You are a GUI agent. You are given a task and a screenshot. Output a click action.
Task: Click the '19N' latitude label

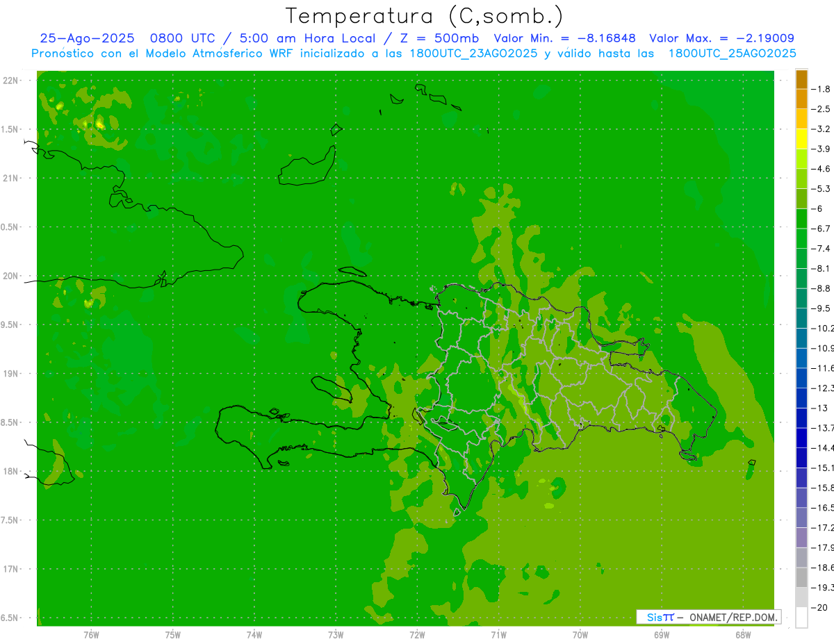click(x=11, y=374)
